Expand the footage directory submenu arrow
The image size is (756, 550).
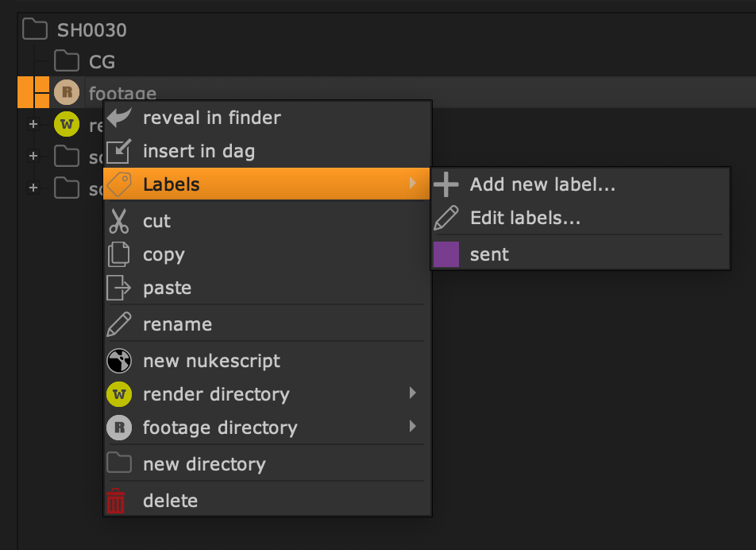(412, 427)
